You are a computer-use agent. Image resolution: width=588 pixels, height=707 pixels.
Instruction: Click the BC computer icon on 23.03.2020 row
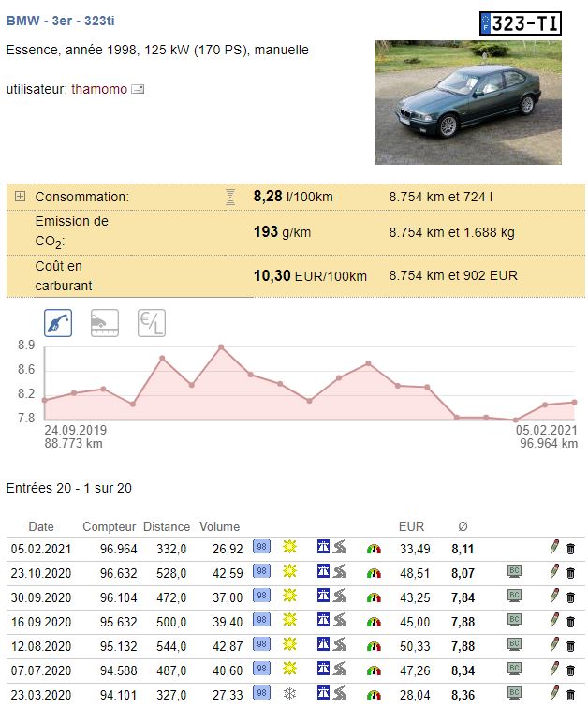click(x=515, y=694)
